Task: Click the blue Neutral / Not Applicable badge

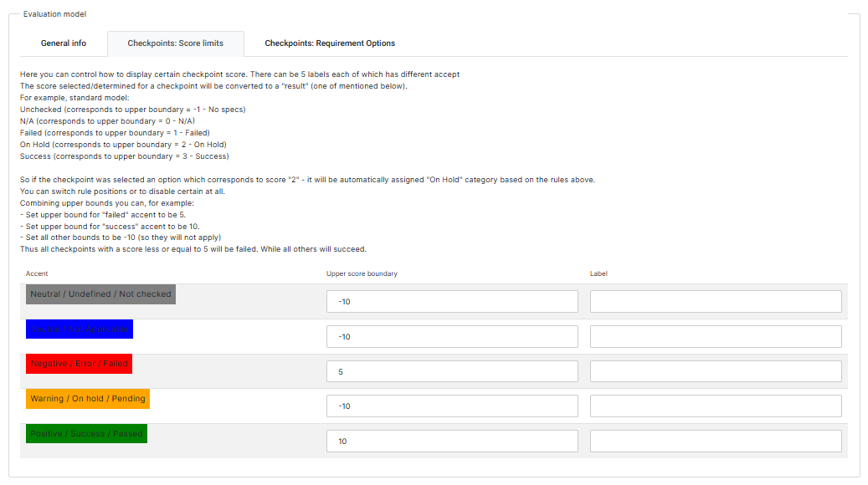Action: 80,329
